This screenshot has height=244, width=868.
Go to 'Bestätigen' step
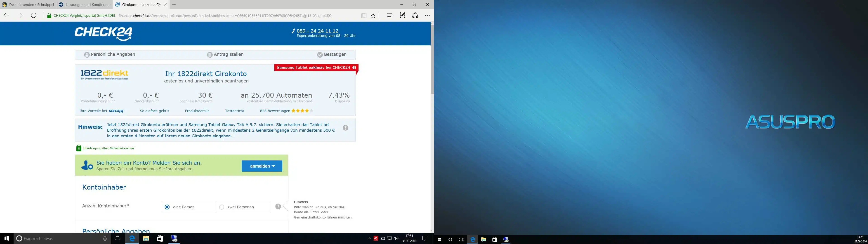coord(332,55)
